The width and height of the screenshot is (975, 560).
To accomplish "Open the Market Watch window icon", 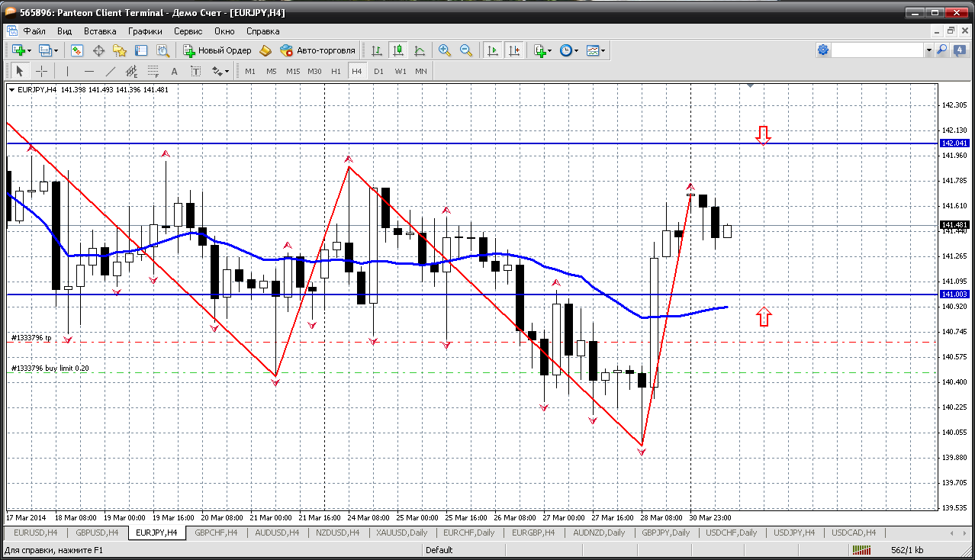I will tap(77, 50).
